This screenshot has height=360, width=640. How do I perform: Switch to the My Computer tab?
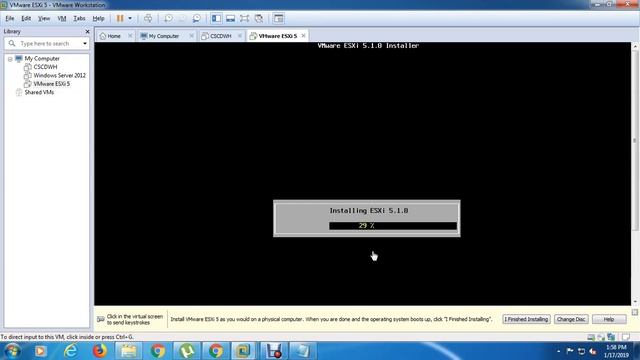[164, 36]
